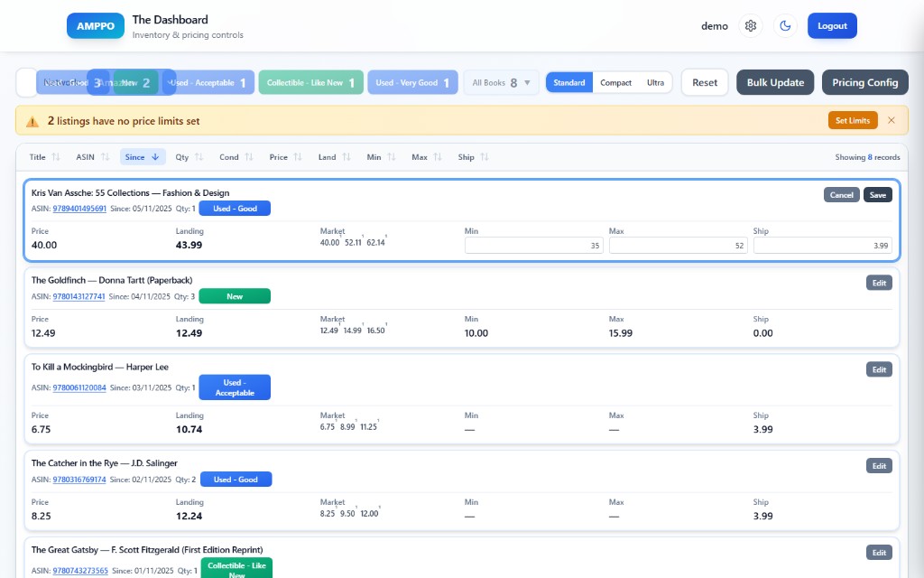This screenshot has width=924, height=578.
Task: Click The Goldfinch Max value 15.99
Action: click(621, 333)
